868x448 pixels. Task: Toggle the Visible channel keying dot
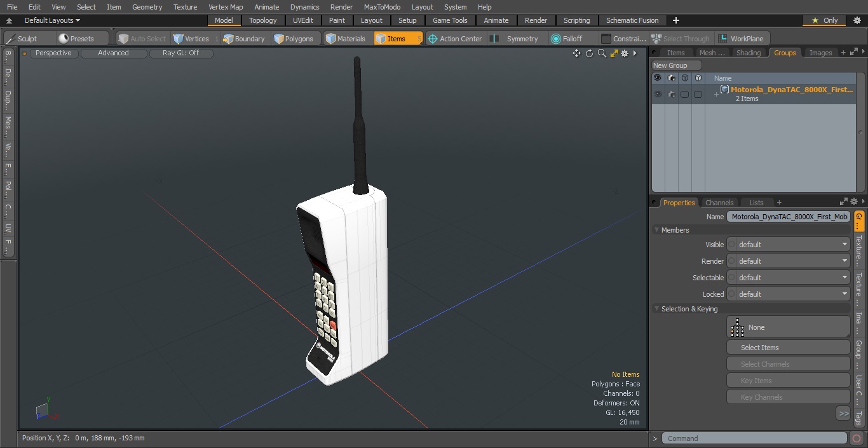731,245
